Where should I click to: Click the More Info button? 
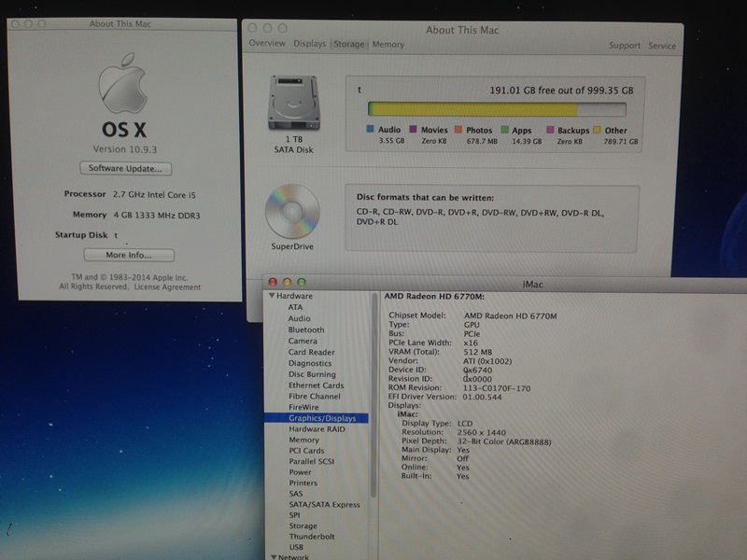pyautogui.click(x=129, y=255)
